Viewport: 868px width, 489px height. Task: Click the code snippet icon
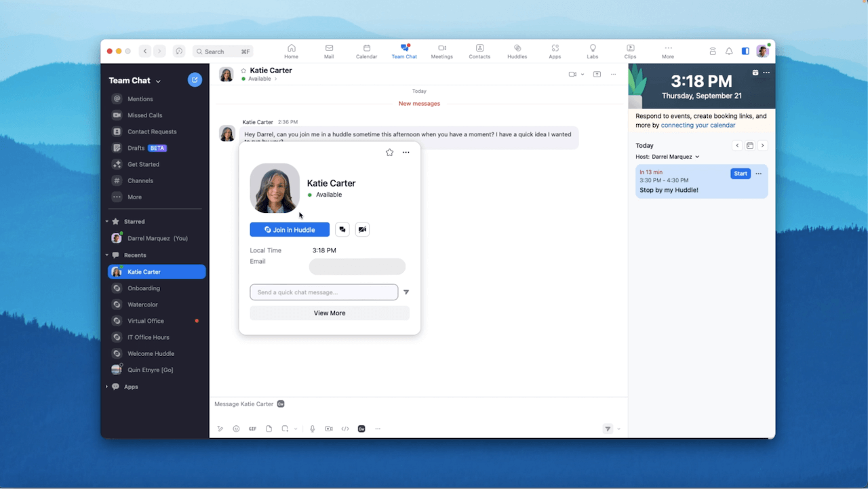[345, 429]
